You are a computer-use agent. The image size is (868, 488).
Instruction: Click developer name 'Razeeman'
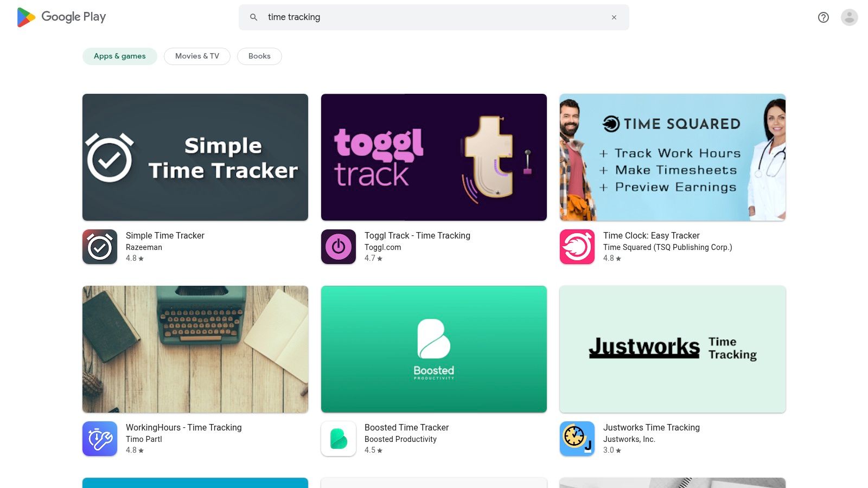tap(144, 247)
